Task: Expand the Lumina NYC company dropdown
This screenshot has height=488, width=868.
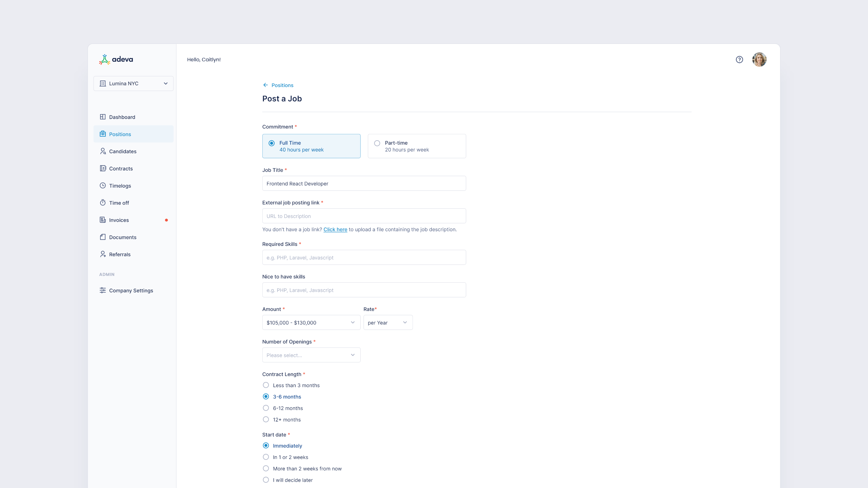Action: [133, 84]
